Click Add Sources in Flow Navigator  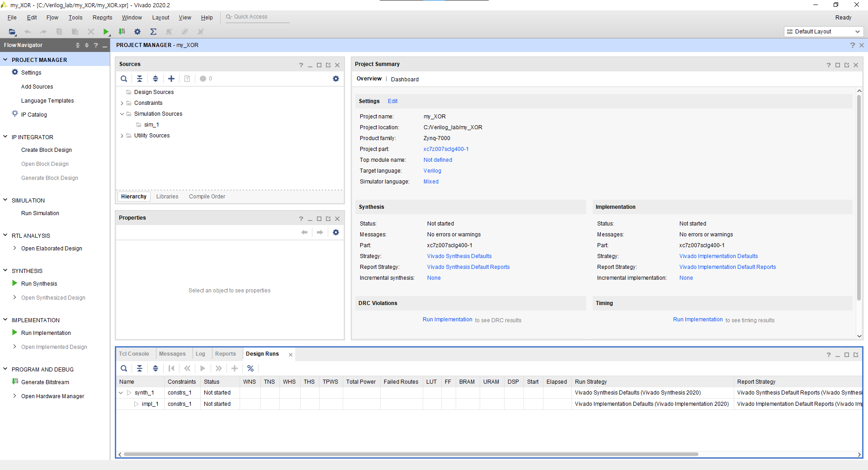click(37, 87)
